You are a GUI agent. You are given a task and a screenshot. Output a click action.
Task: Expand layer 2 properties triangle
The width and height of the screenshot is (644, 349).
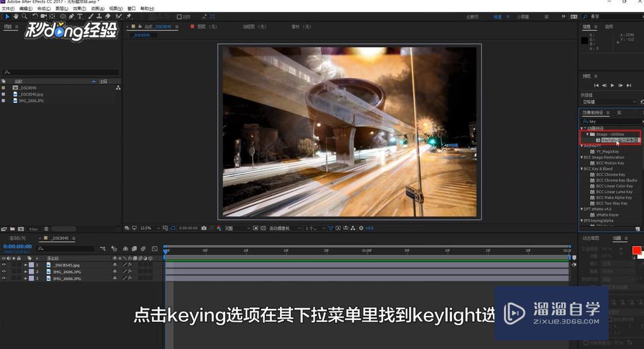[x=25, y=272]
